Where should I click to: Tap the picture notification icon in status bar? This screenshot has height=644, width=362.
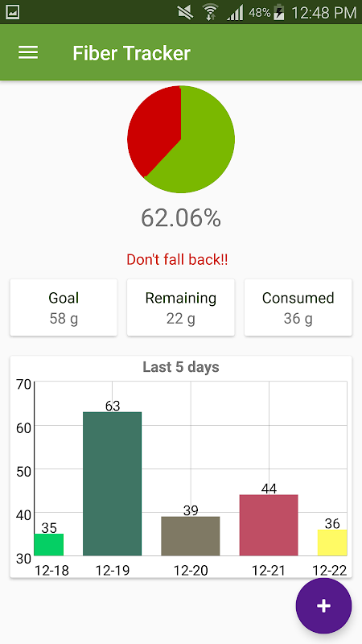point(12,13)
